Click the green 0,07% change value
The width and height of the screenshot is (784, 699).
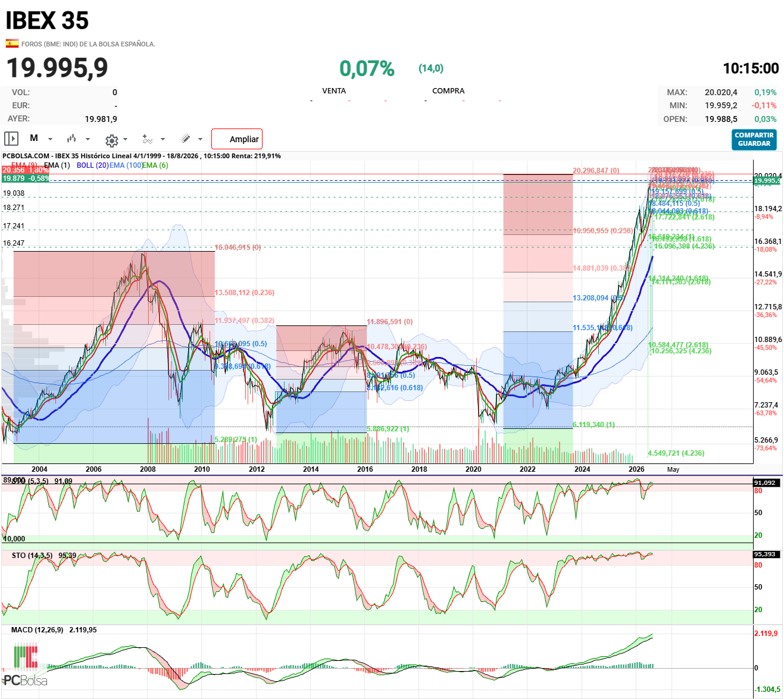click(x=367, y=68)
